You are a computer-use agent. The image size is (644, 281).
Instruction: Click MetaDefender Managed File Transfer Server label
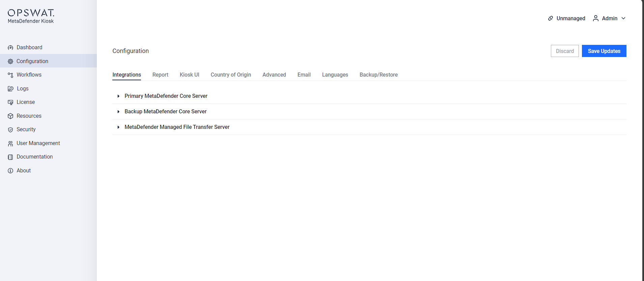tap(177, 127)
